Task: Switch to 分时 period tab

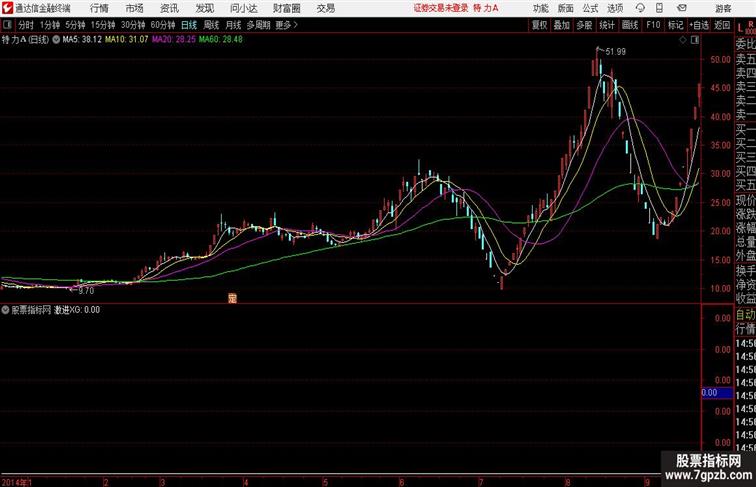Action: 26,25
